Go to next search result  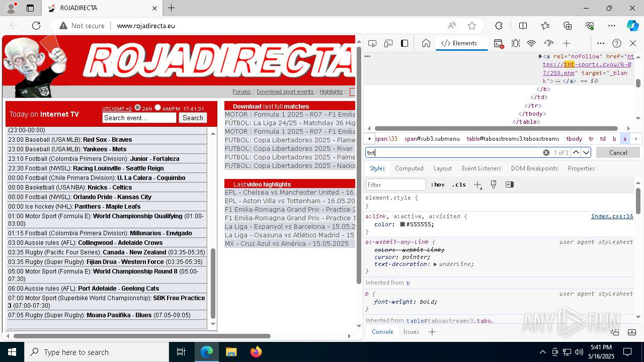tap(586, 152)
